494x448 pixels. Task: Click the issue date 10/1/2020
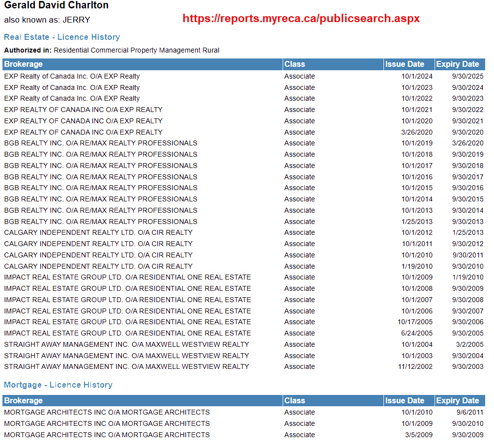tap(417, 121)
